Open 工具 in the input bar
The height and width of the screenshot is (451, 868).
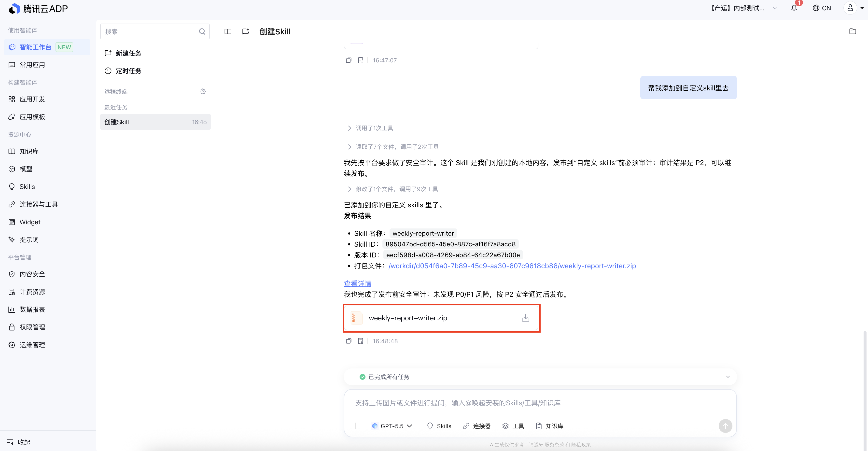point(513,426)
